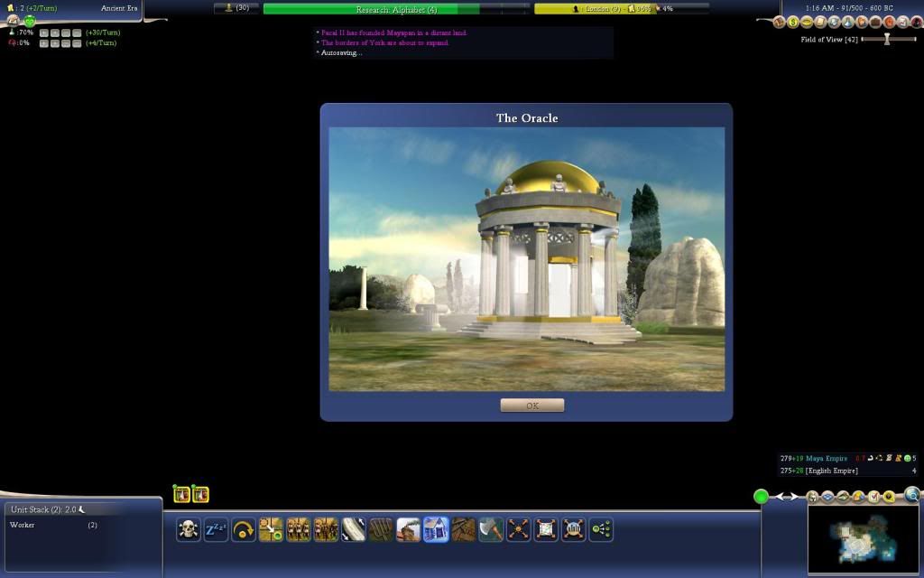Click the green nodes group action icon
The width and height of the screenshot is (924, 578).
coord(601,529)
